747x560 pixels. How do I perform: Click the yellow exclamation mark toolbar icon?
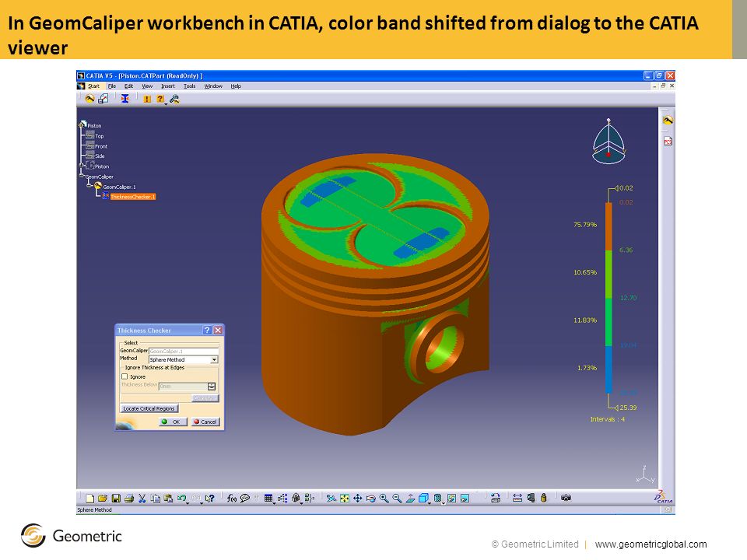(x=147, y=99)
